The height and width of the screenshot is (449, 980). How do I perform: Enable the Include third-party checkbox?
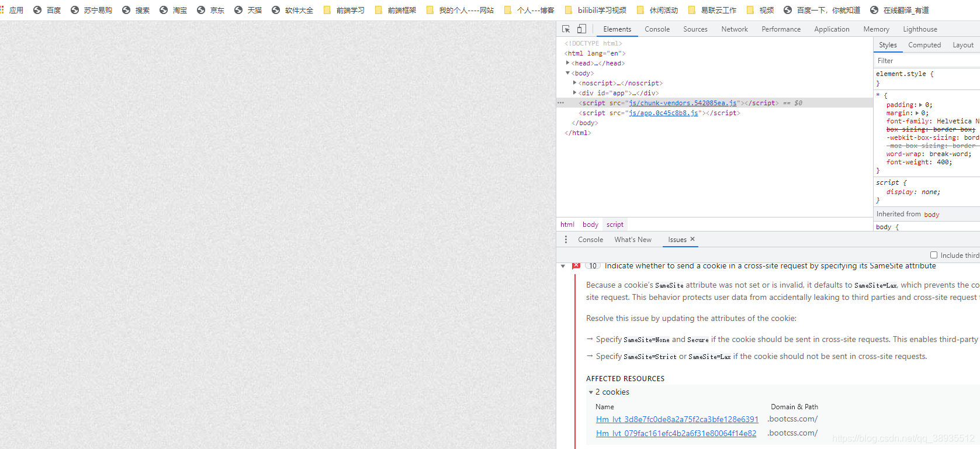pyautogui.click(x=934, y=255)
